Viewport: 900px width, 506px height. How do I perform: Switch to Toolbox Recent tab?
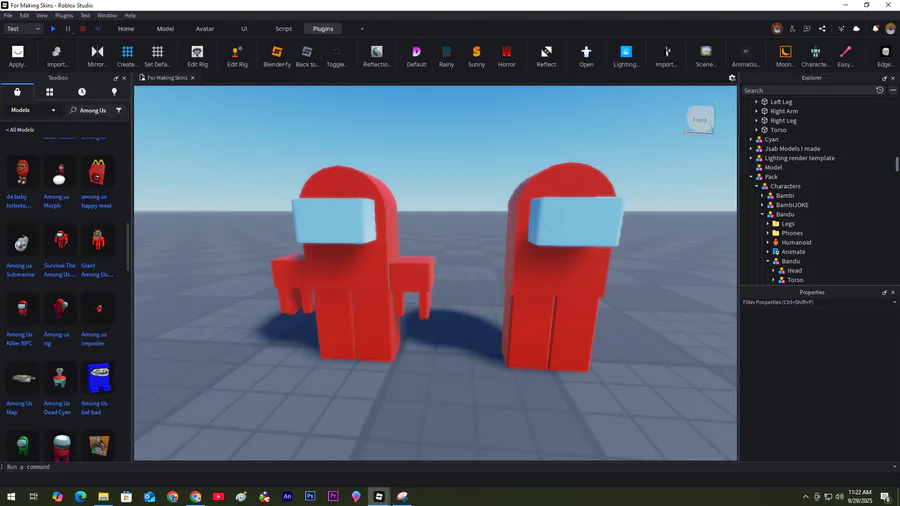[x=82, y=92]
